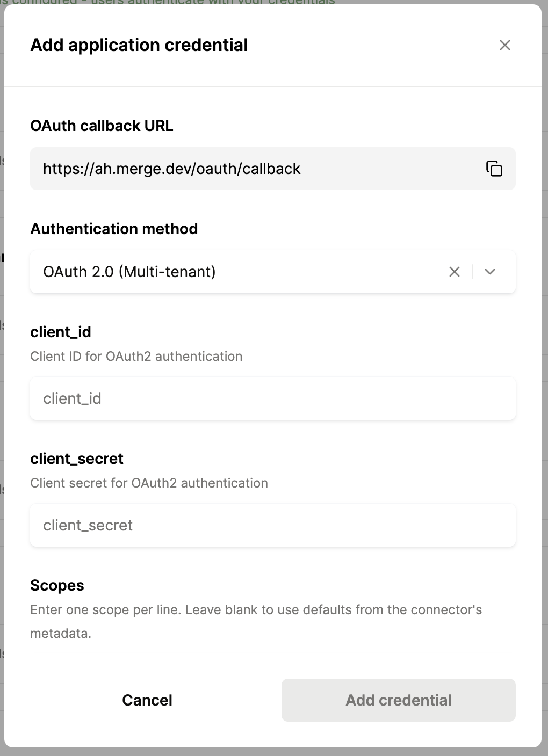Viewport: 548px width, 756px height.
Task: Close the Add application credential dialog
Action: point(504,45)
